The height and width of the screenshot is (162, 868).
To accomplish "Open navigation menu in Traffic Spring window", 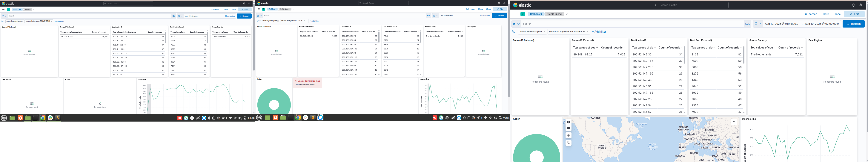I will click(515, 14).
